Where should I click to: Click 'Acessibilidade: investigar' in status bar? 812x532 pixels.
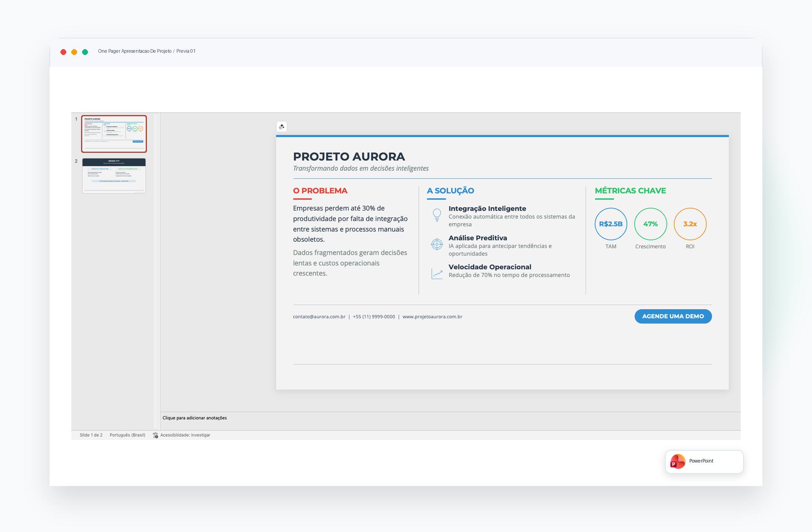coord(185,435)
